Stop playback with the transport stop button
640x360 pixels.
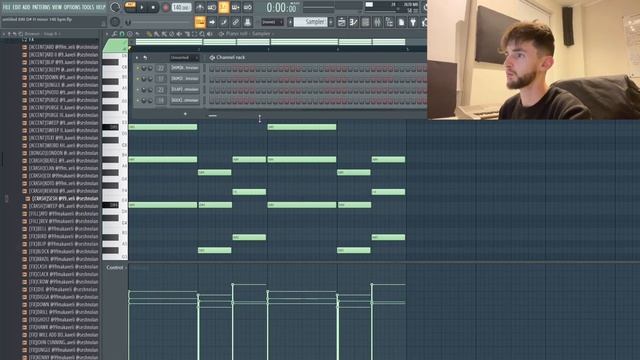[153, 7]
